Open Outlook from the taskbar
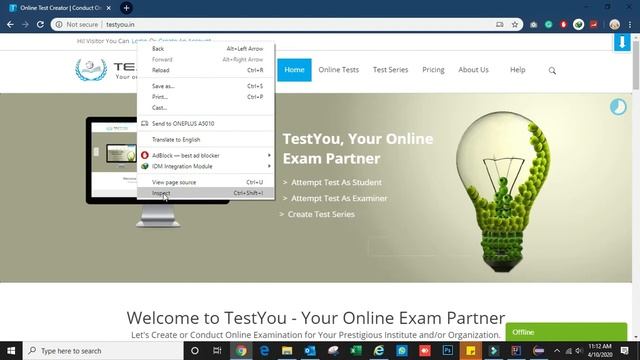Screen dimensions: 640x360 (x=310, y=351)
